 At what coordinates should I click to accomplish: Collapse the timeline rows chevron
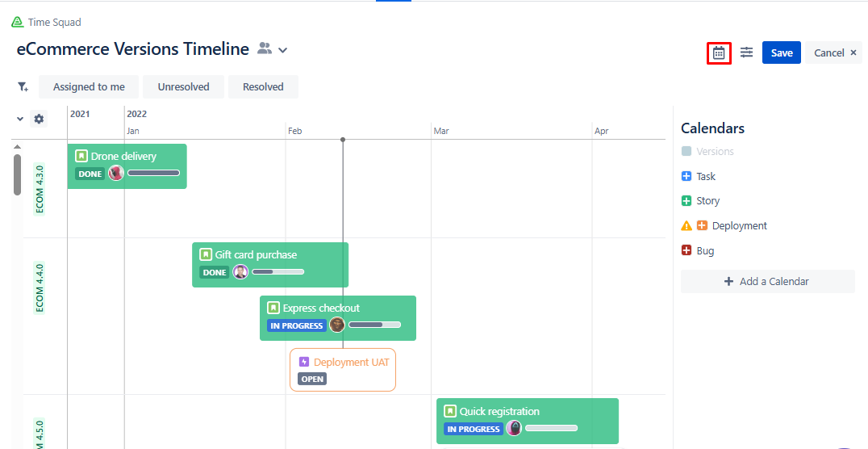pyautogui.click(x=20, y=119)
